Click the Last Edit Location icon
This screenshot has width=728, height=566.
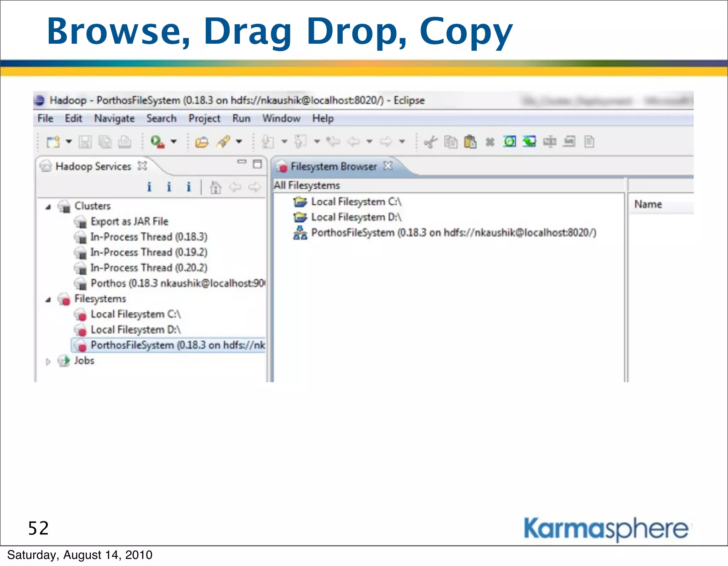click(333, 141)
